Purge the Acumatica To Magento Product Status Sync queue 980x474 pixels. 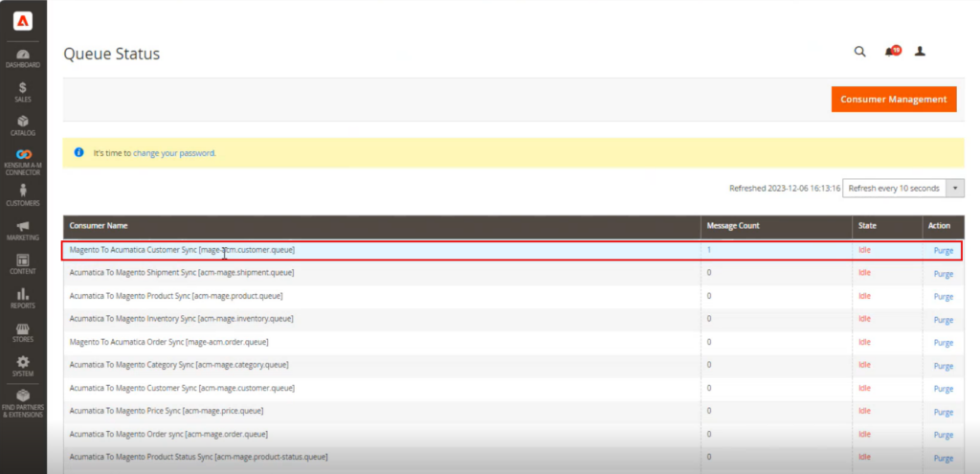(x=943, y=459)
